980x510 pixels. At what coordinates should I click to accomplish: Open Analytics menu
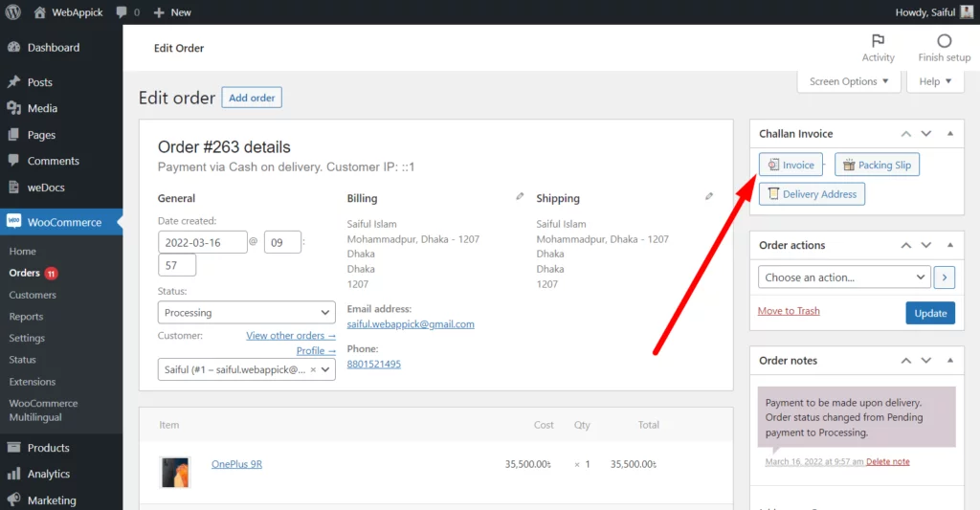tap(61, 474)
